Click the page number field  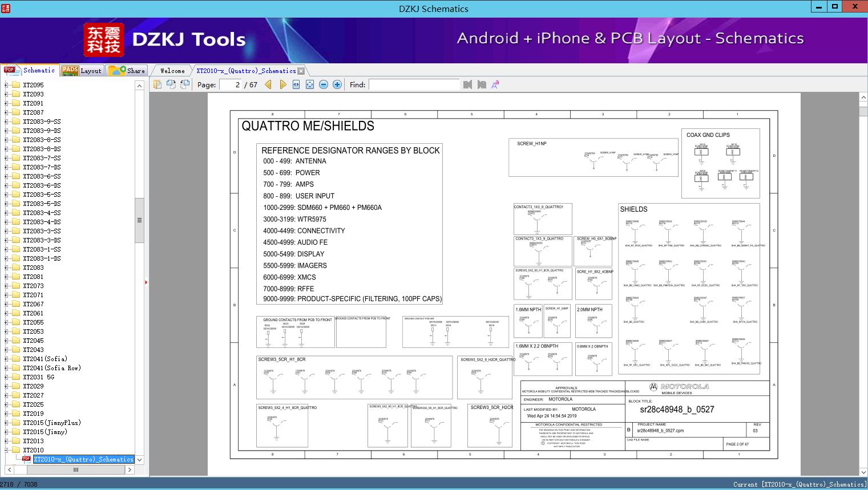pyautogui.click(x=230, y=84)
